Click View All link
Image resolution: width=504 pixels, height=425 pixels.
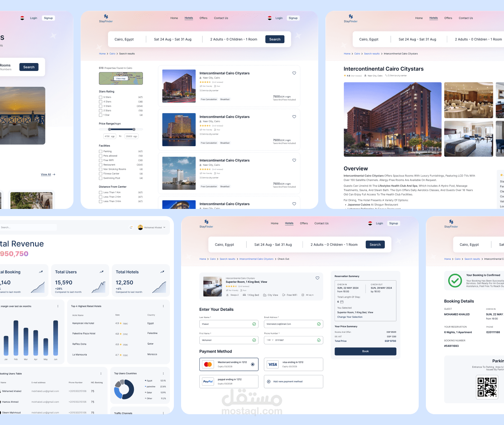pos(46,174)
